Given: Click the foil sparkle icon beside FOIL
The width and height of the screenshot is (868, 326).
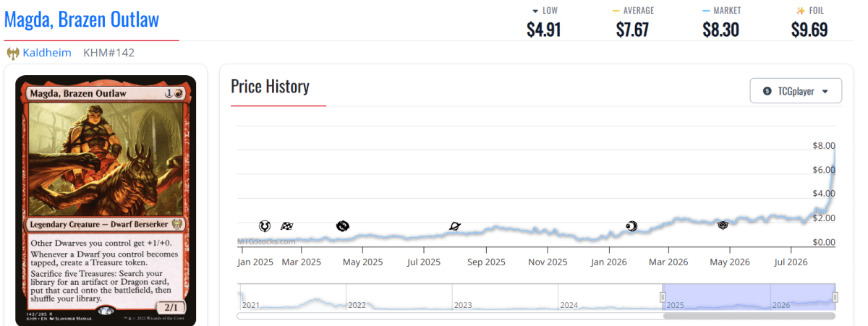Looking at the screenshot, I should (x=800, y=11).
